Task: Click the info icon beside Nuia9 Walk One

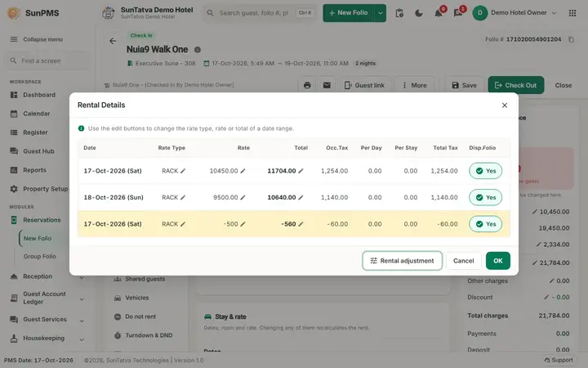Action: pyautogui.click(x=198, y=50)
